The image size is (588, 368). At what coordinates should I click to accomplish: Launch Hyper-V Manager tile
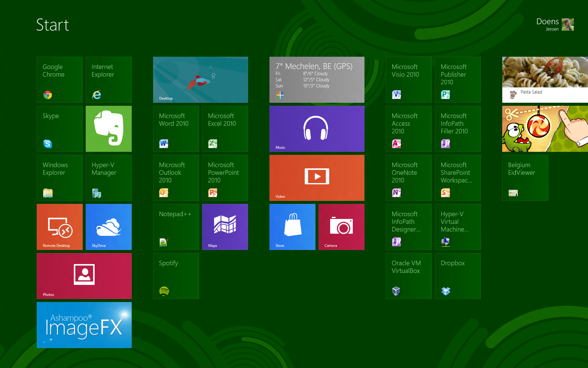tap(109, 178)
